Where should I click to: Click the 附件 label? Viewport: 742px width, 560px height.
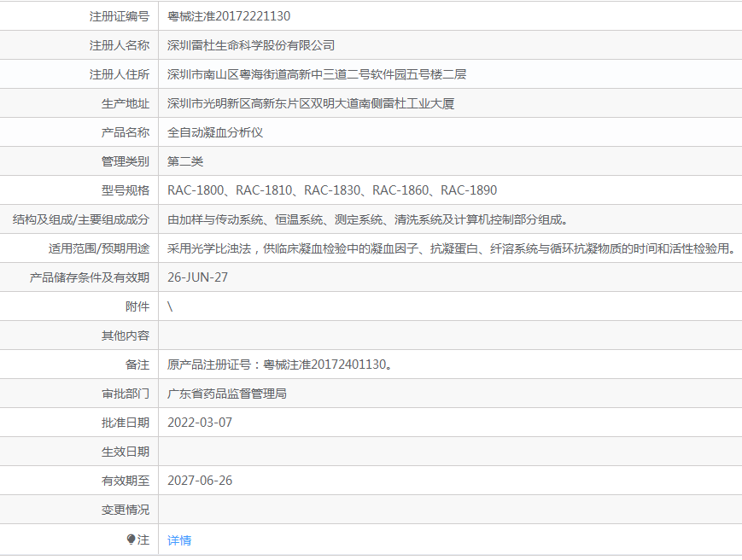click(x=137, y=306)
